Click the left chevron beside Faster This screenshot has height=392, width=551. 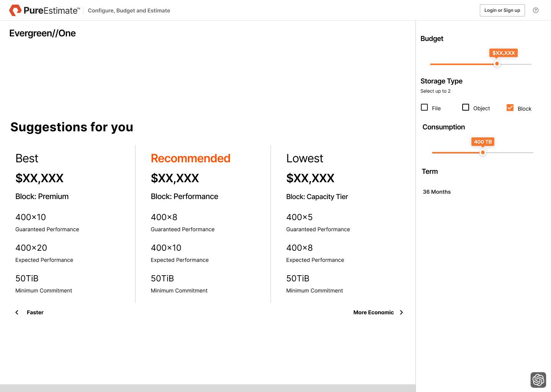(17, 312)
